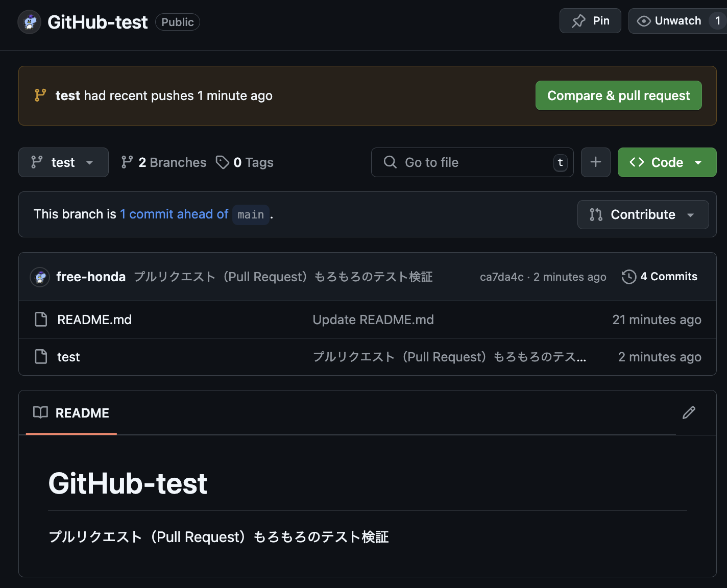Follow the 1 commit ahead of link
The width and height of the screenshot is (727, 588).
coord(174,214)
